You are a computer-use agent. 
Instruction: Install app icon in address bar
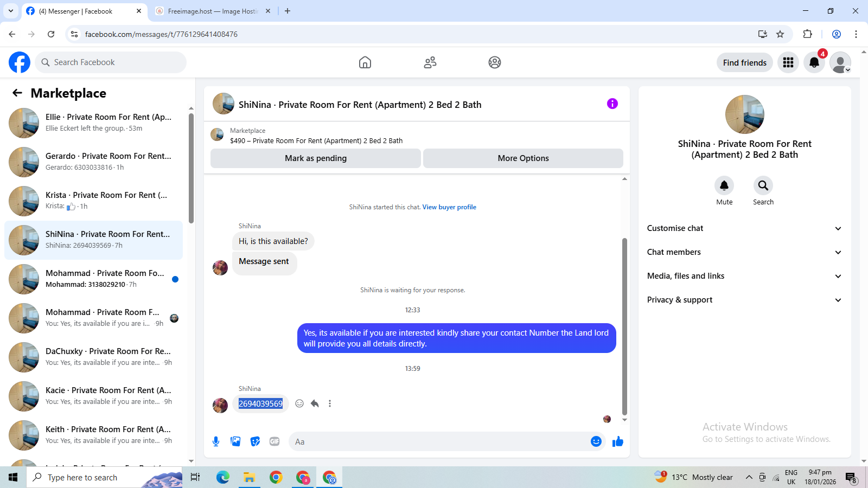pos(763,34)
